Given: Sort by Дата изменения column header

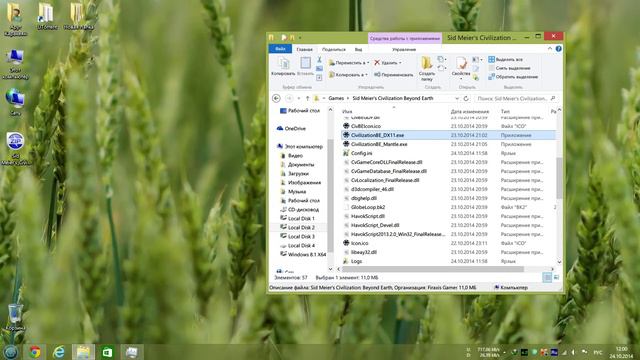Looking at the screenshot, I should (x=469, y=111).
